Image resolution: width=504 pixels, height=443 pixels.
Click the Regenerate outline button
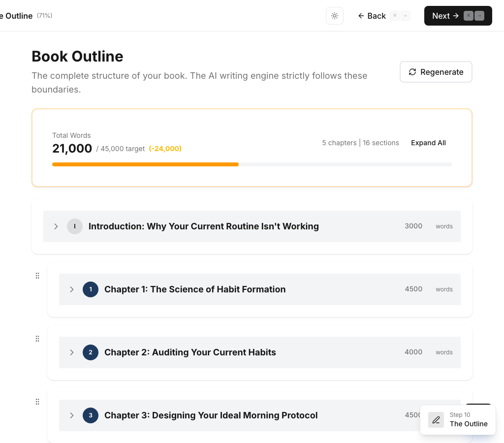(x=436, y=72)
